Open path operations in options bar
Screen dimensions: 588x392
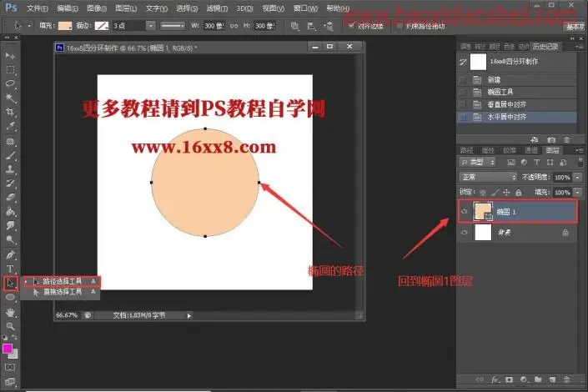click(295, 26)
